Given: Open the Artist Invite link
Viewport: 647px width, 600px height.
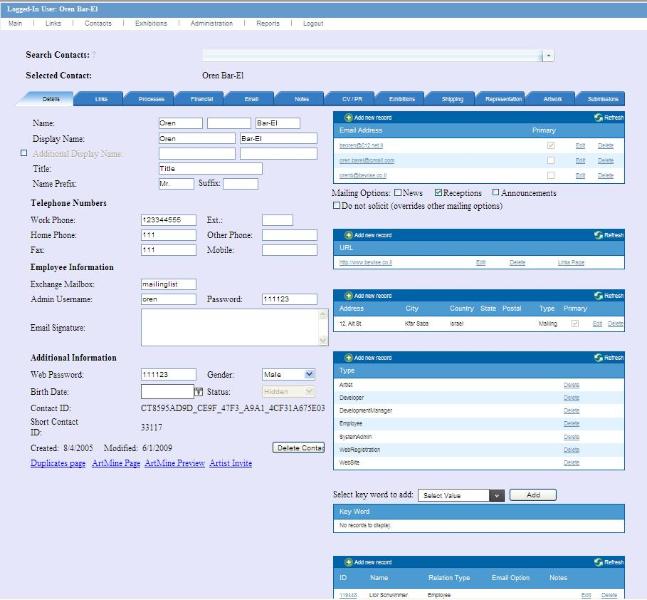Looking at the screenshot, I should coord(231,463).
